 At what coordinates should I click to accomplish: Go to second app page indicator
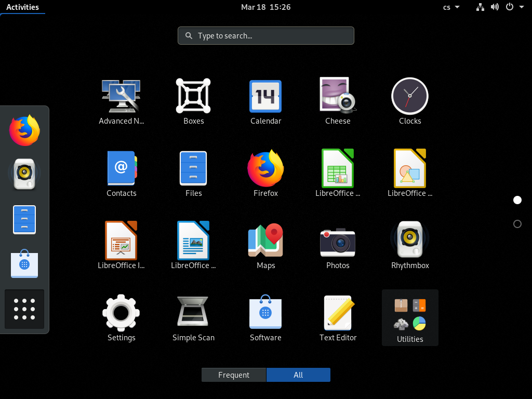(x=517, y=224)
